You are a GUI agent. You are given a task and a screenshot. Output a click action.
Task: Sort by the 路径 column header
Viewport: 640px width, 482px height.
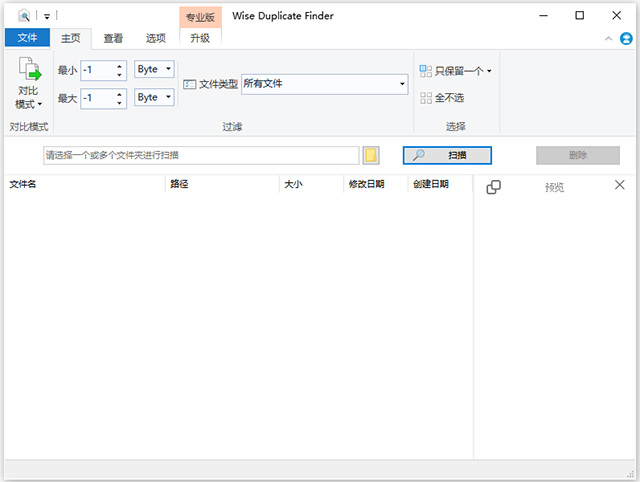tap(223, 184)
